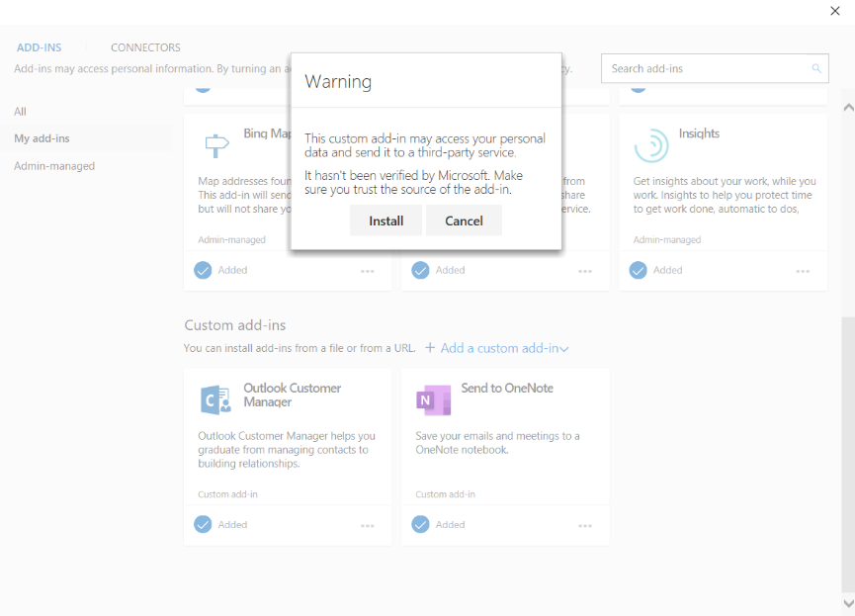Switch to the ADD-INS tab
855x616 pixels.
point(40,47)
